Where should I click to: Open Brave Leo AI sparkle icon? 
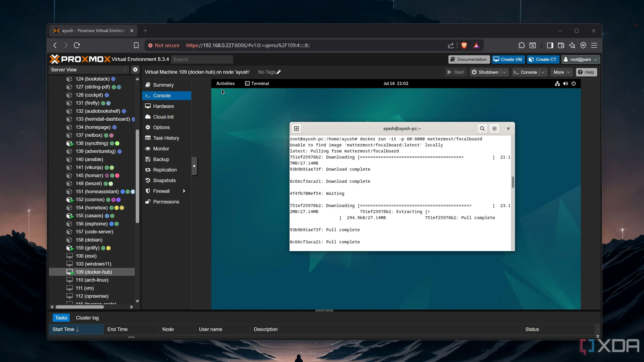coord(572,45)
